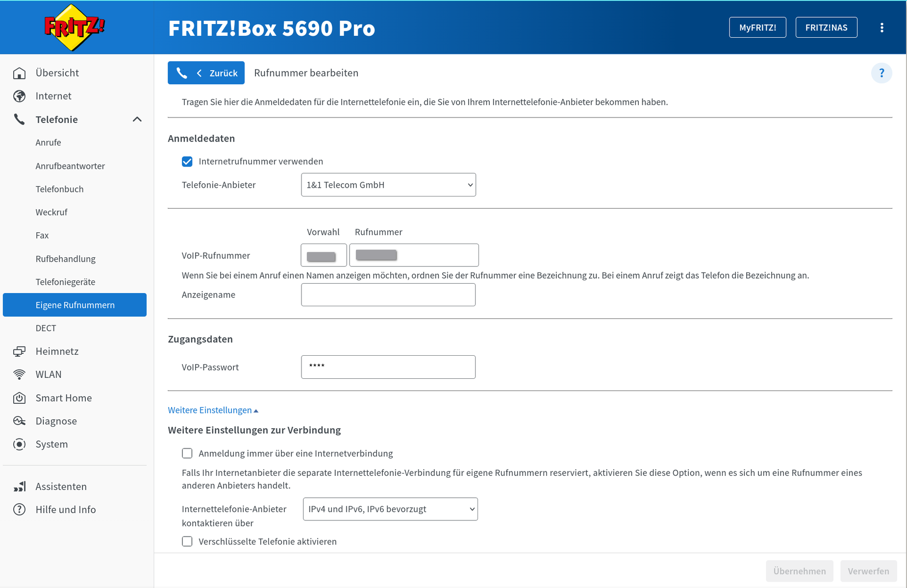
Task: Click the Übersicht home icon
Action: [19, 73]
